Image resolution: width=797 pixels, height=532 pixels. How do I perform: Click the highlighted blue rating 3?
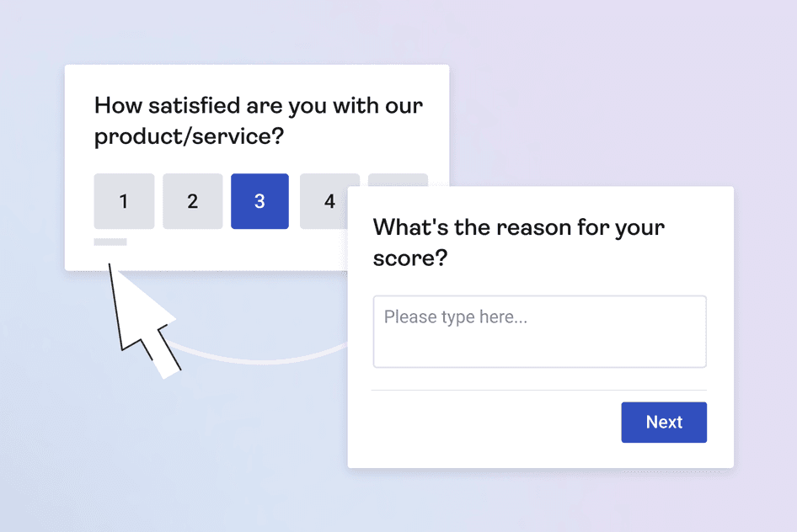259,201
